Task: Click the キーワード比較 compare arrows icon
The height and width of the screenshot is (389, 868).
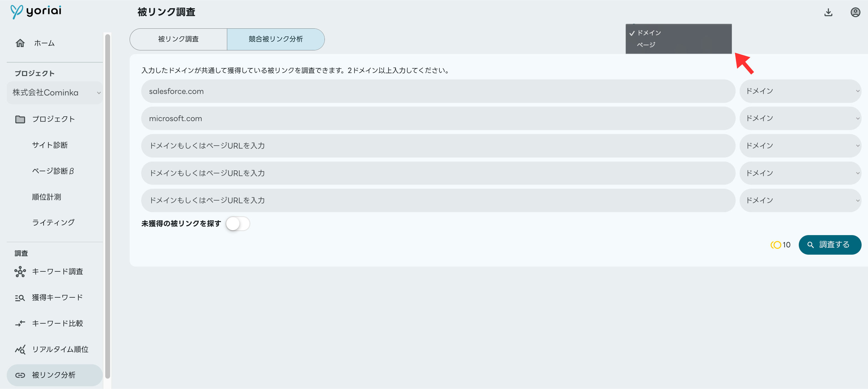Action: pos(20,324)
